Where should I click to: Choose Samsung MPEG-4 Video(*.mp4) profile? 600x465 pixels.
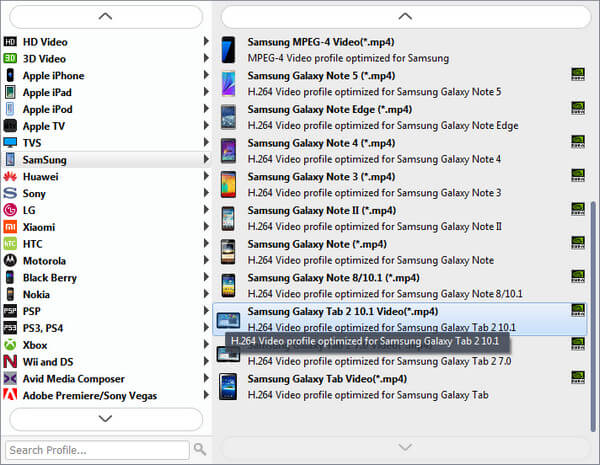(400, 50)
